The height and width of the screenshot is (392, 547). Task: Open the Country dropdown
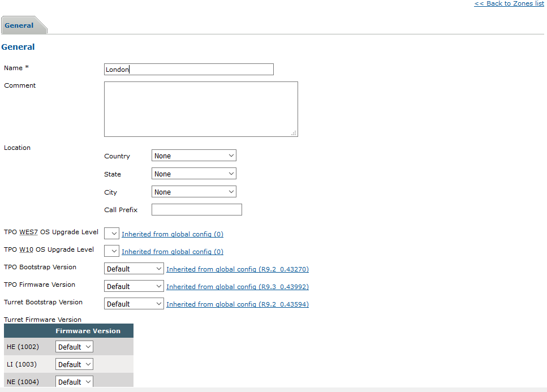[x=193, y=156]
